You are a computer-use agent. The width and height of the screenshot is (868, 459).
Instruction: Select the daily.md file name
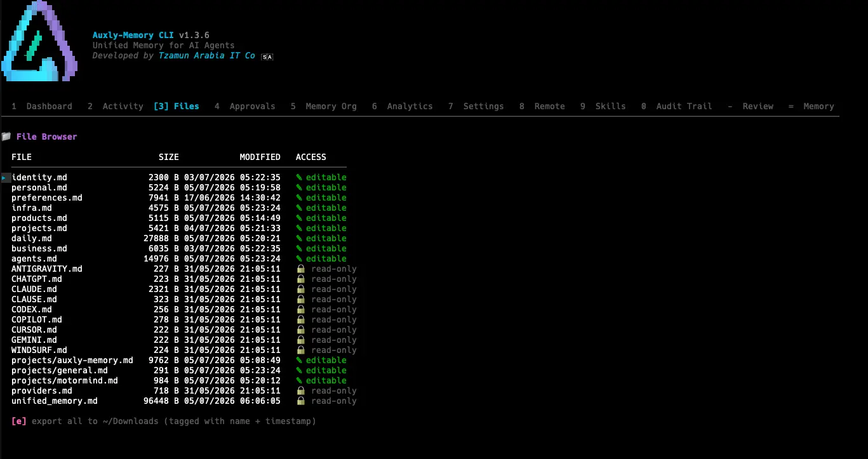pos(32,238)
